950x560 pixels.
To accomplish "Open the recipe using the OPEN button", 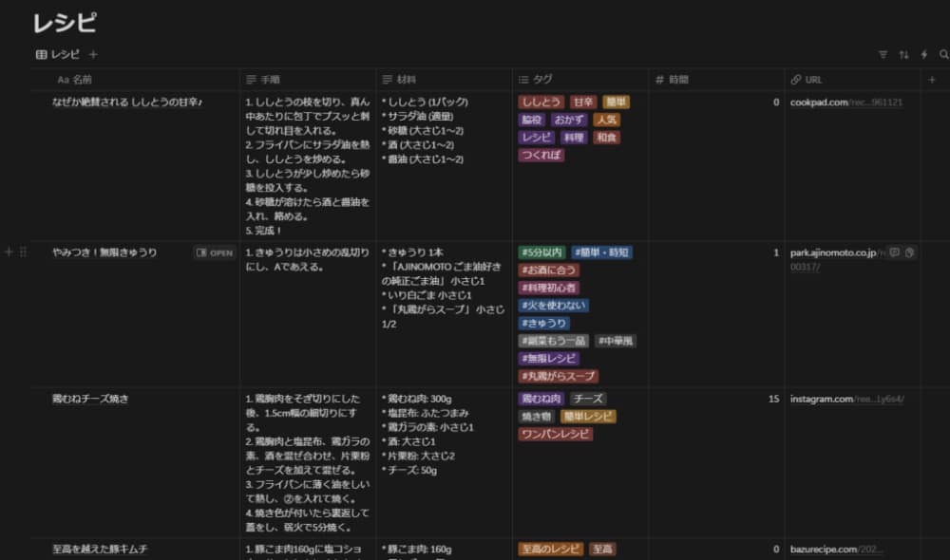I will click(x=213, y=252).
